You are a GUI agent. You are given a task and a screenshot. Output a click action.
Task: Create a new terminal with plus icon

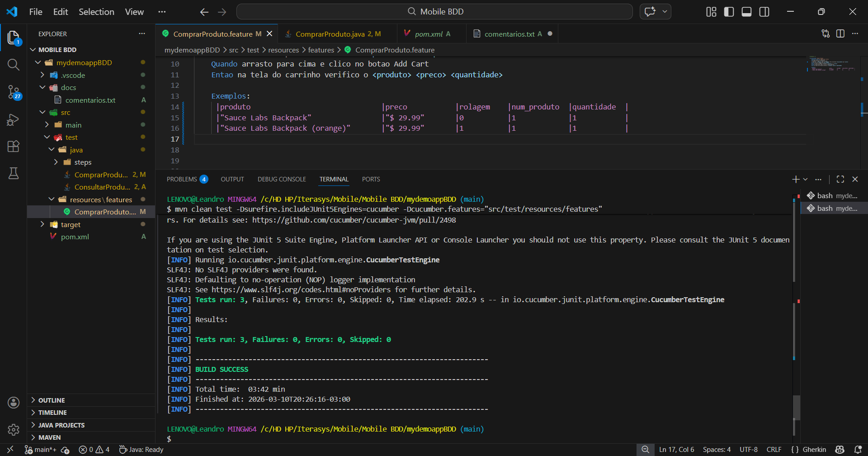[796, 180]
